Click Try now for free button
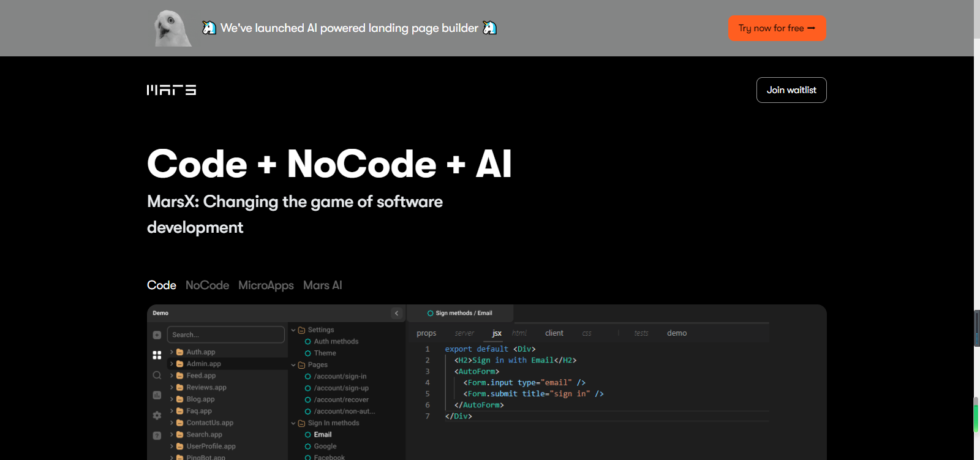 click(777, 28)
